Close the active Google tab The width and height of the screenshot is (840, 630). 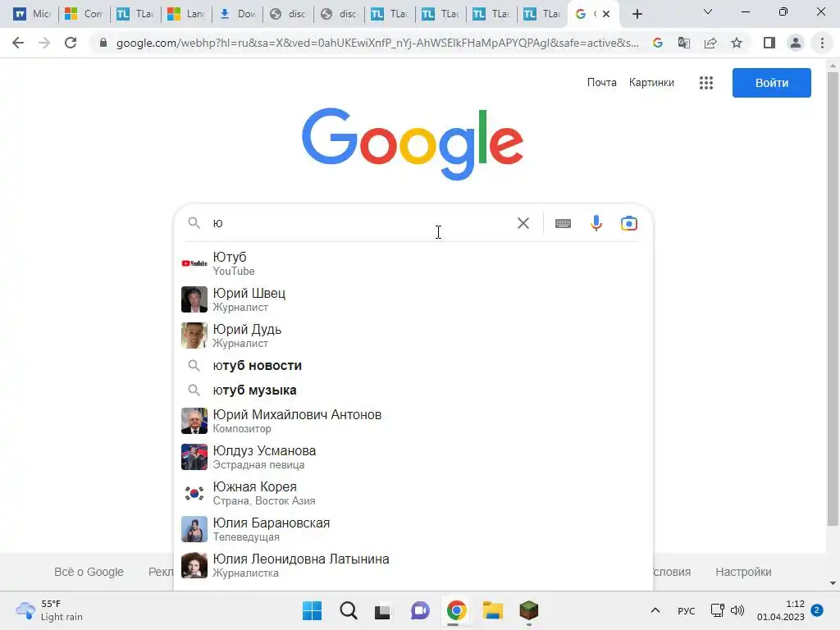coord(606,14)
